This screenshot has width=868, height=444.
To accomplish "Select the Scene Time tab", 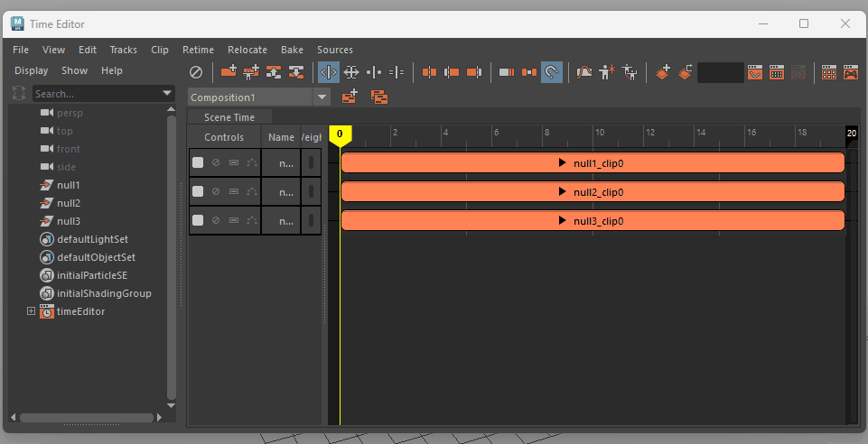I will 229,117.
